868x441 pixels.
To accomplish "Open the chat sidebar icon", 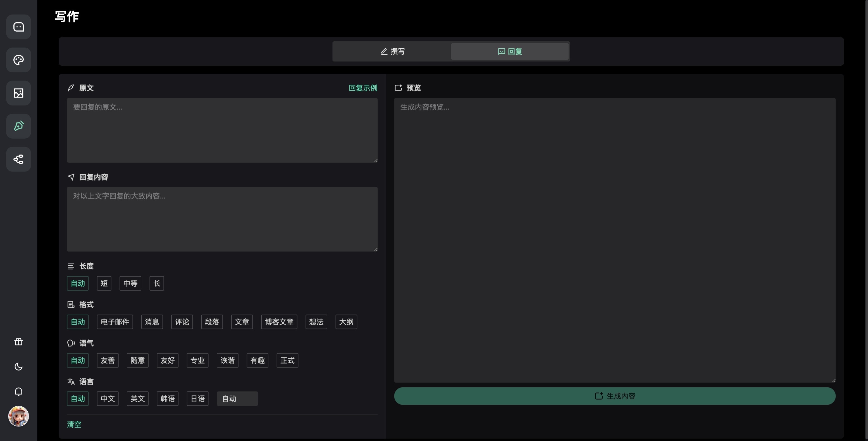I will [18, 27].
